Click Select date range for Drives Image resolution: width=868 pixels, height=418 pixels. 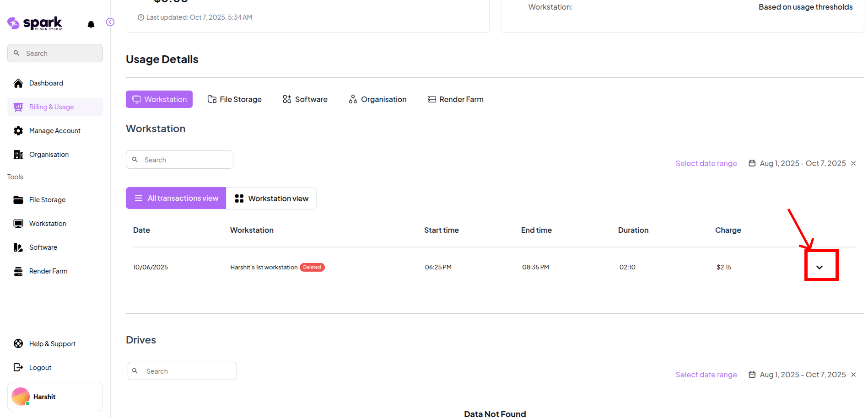click(x=706, y=375)
